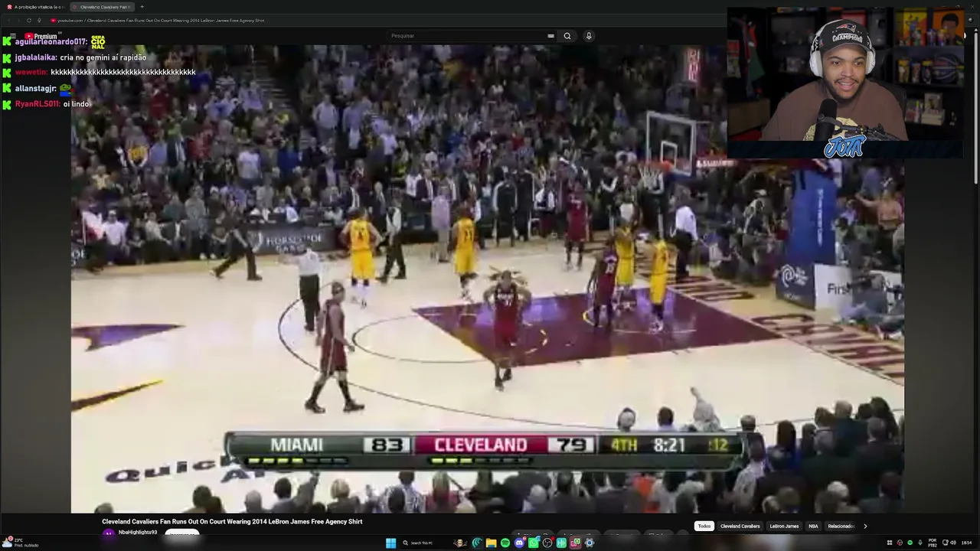Open Discord from the taskbar
Image resolution: width=980 pixels, height=551 pixels.
pyautogui.click(x=519, y=543)
